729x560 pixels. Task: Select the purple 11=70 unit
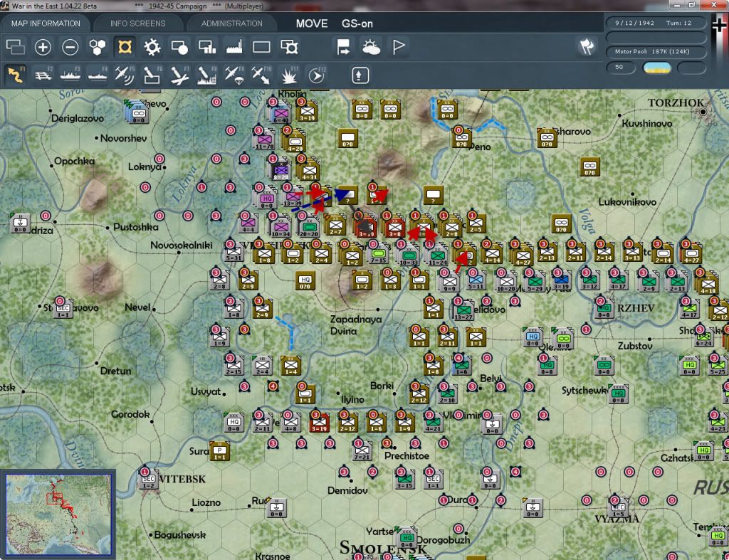264,141
